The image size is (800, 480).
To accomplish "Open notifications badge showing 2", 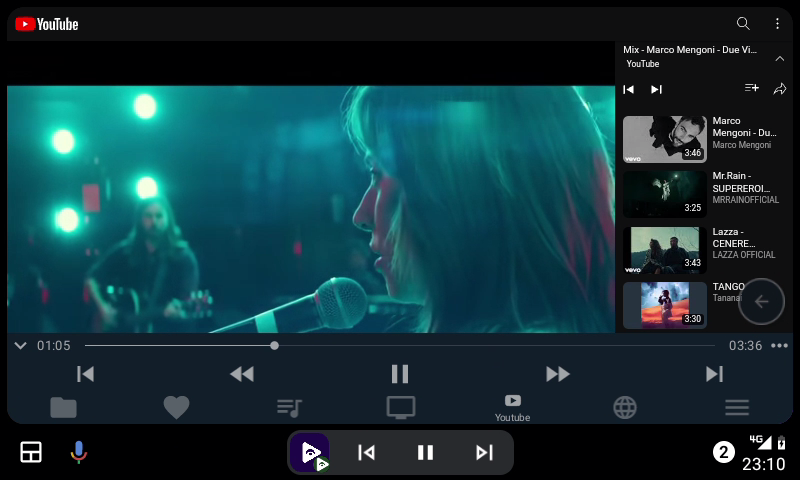I will pyautogui.click(x=723, y=452).
